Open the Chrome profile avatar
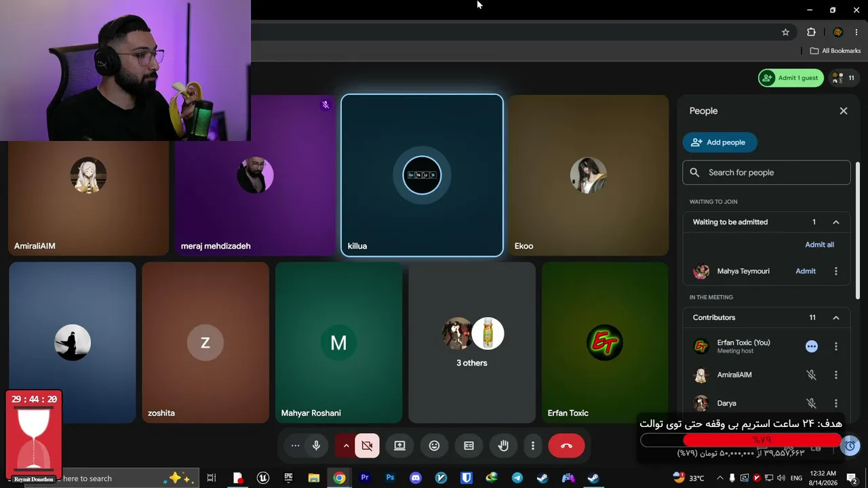Screen dimensions: 868x488 point(837,32)
